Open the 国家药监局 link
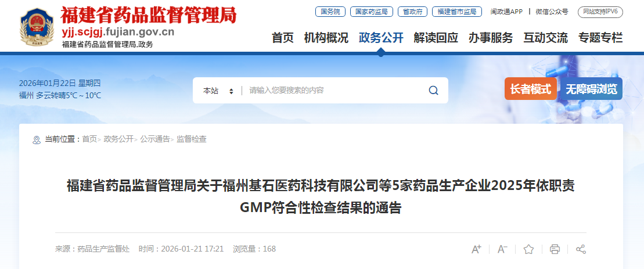The width and height of the screenshot is (644, 269). [372, 12]
